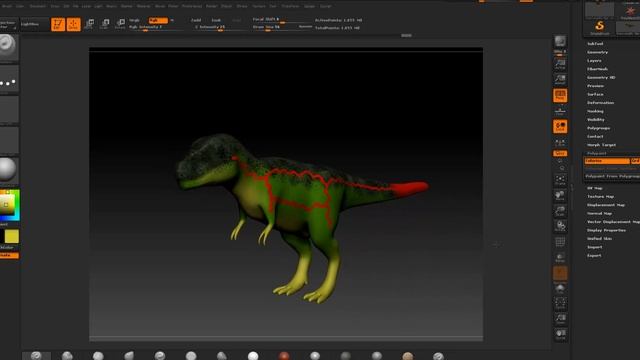This screenshot has width=640, height=360.
Task: Expand the Polygroups section
Action: coord(598,128)
